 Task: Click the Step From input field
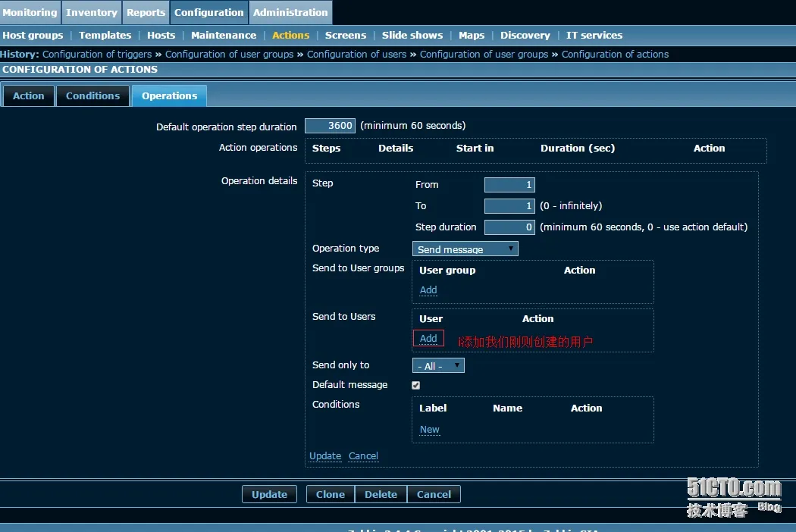509,185
